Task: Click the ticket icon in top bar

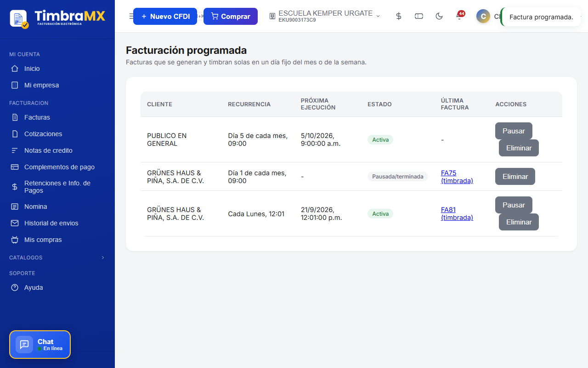Action: point(419,16)
